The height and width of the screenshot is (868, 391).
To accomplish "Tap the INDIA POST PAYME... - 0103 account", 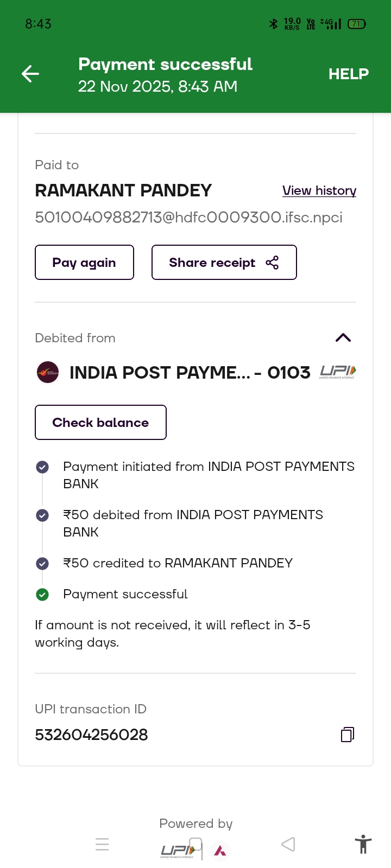I will click(190, 373).
